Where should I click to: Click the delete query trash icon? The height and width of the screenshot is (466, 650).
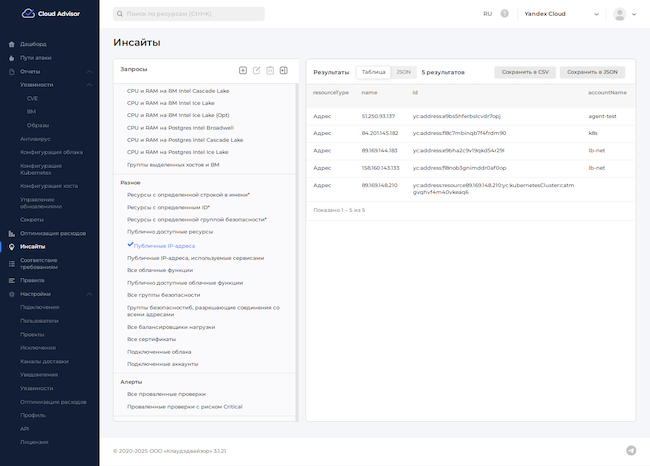pyautogui.click(x=270, y=70)
